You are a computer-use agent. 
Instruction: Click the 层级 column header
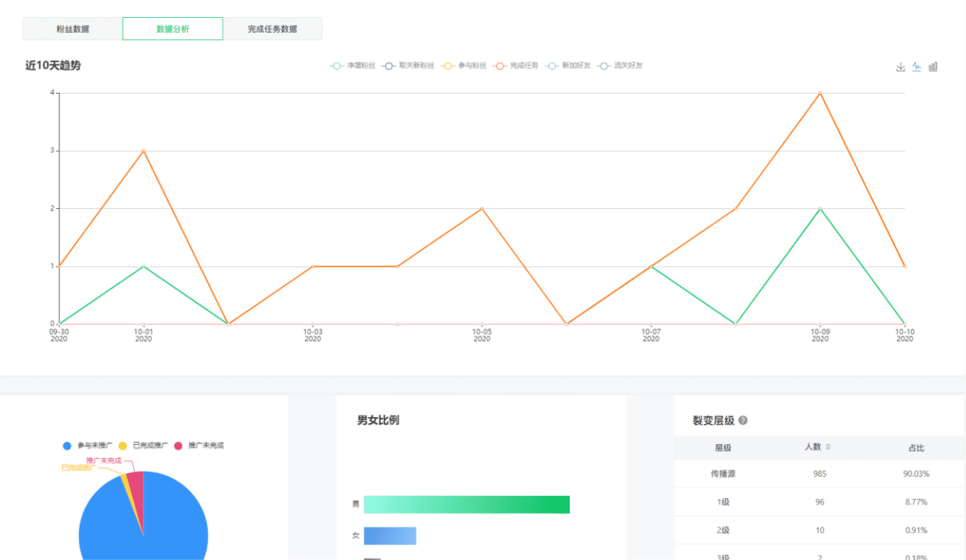click(x=723, y=448)
